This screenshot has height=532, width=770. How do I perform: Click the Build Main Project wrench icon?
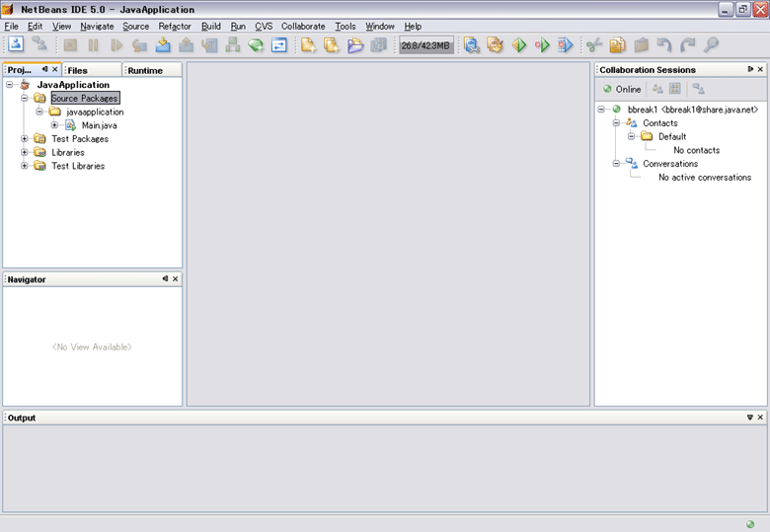tap(472, 45)
